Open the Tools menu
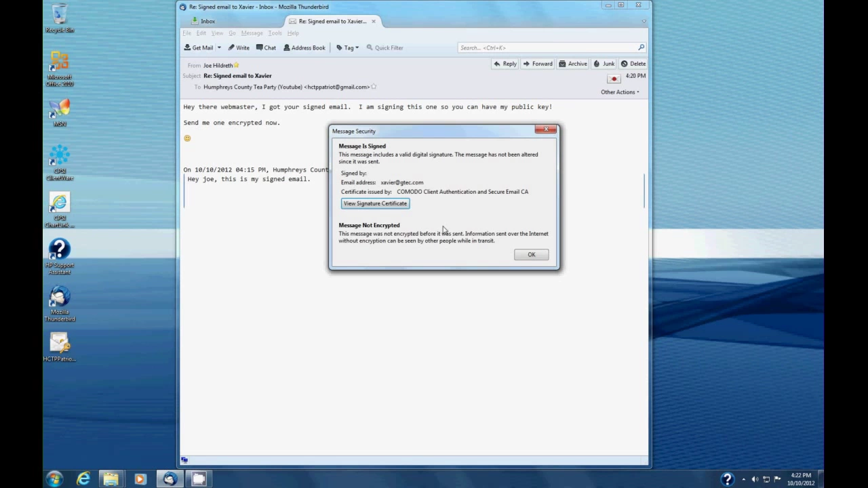The height and width of the screenshot is (488, 868). coord(275,33)
